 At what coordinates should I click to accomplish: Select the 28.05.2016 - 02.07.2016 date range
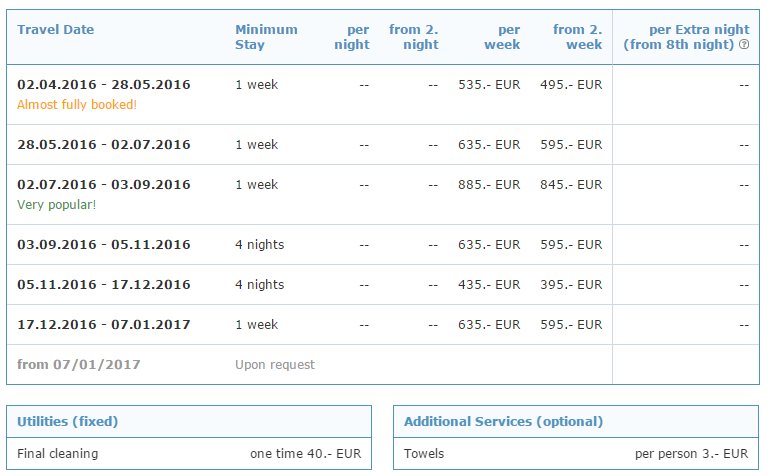click(x=104, y=145)
